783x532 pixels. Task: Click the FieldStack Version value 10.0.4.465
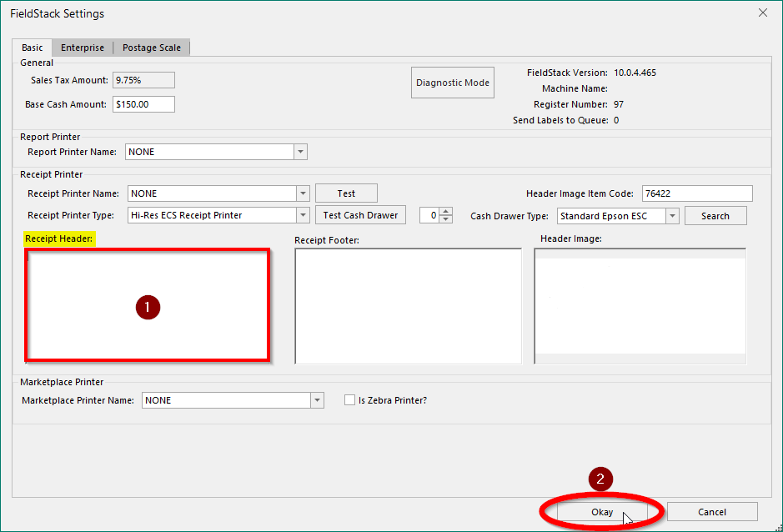pos(635,73)
